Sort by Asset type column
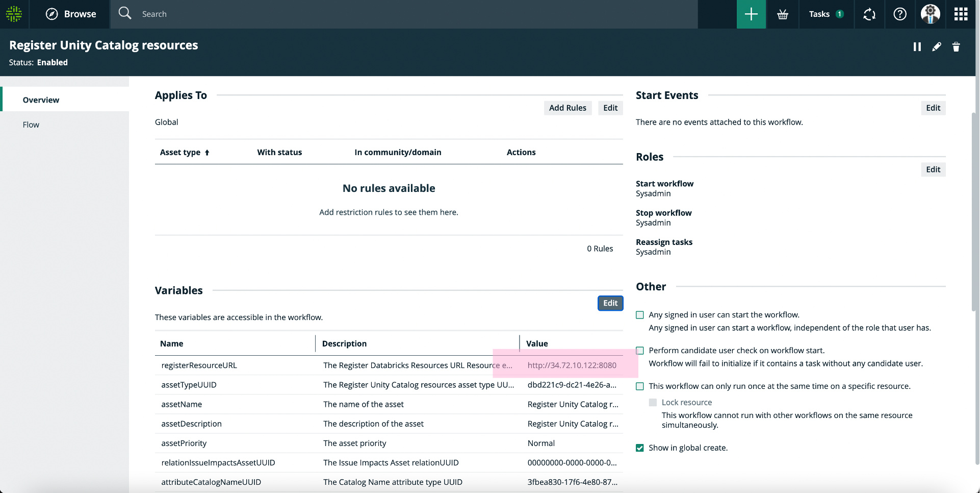Viewport: 980px width, 493px height. coord(185,152)
